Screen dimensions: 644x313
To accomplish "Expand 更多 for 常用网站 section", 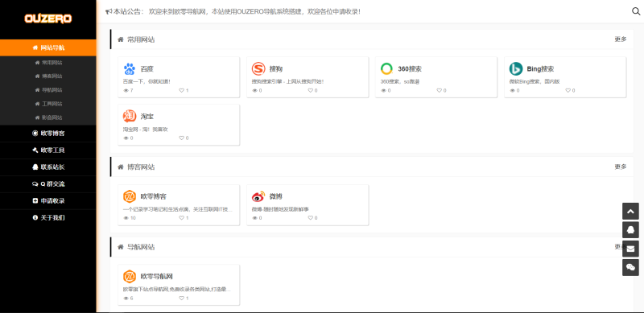I will pyautogui.click(x=621, y=39).
